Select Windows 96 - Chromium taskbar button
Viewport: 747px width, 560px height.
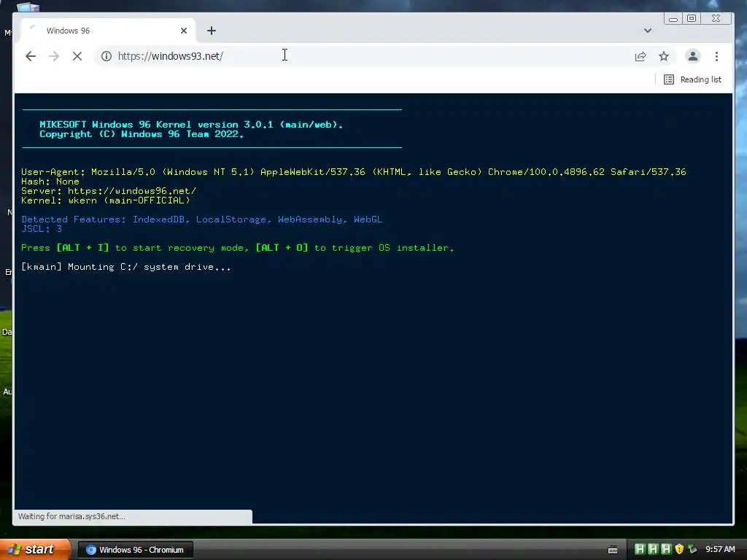tap(135, 550)
